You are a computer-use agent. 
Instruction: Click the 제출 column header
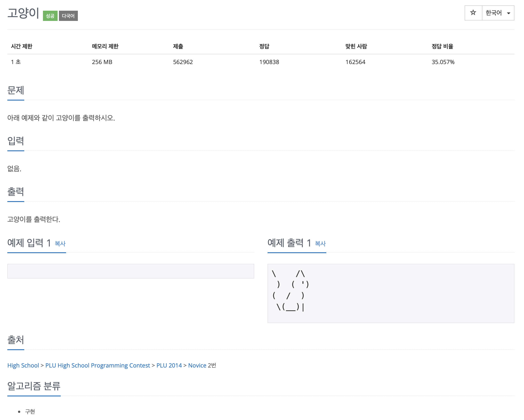coord(178,46)
